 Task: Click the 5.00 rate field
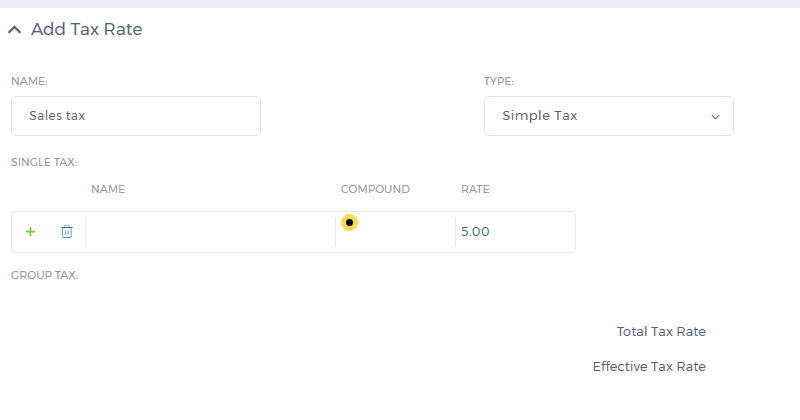515,232
